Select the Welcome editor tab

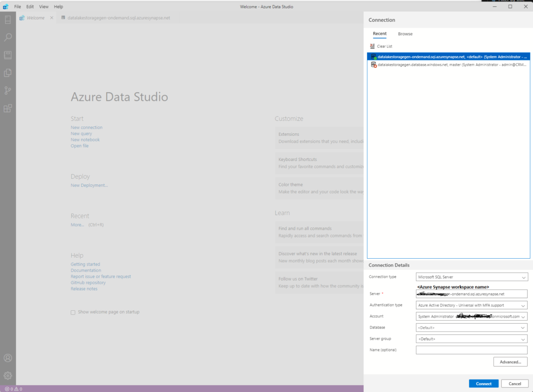(x=36, y=18)
